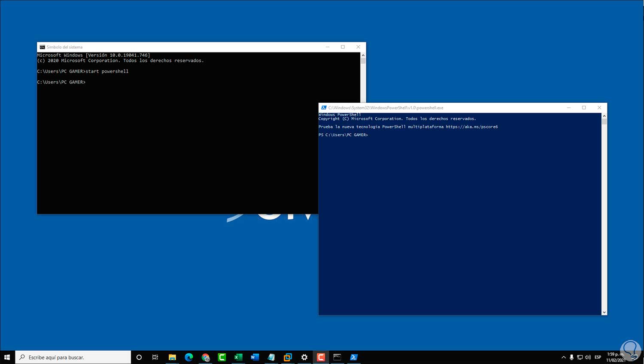Click the taskbar search box
Viewport: 644px width, 364px height.
tap(73, 357)
